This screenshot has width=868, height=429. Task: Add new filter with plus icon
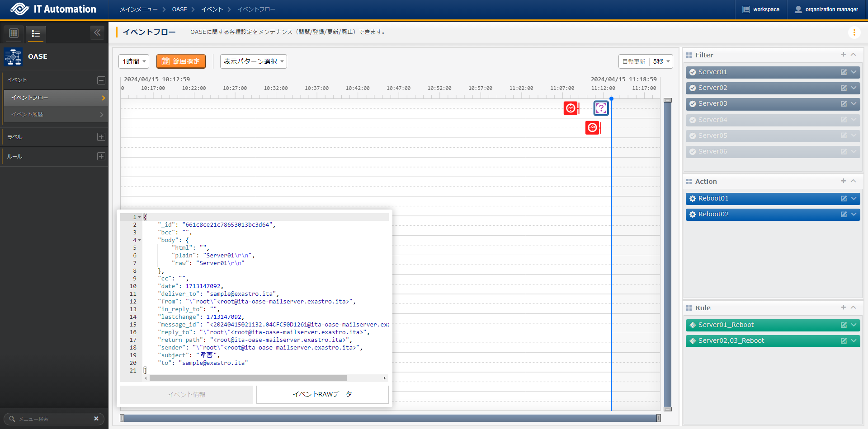pyautogui.click(x=843, y=55)
